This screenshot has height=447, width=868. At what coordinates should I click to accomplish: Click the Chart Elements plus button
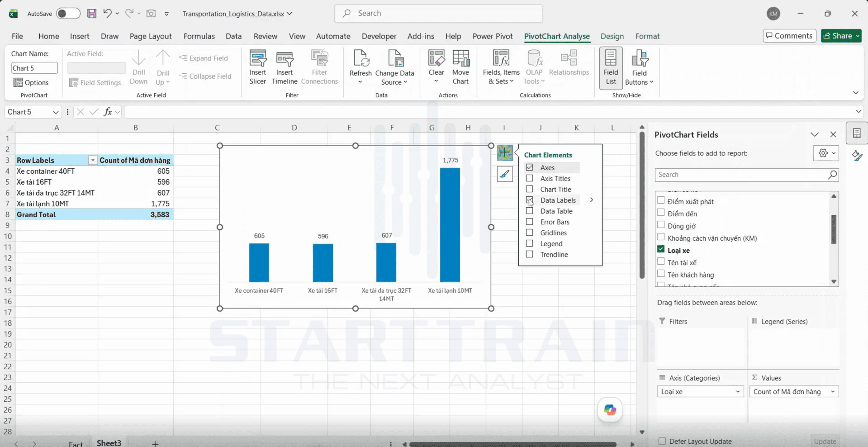click(x=505, y=153)
